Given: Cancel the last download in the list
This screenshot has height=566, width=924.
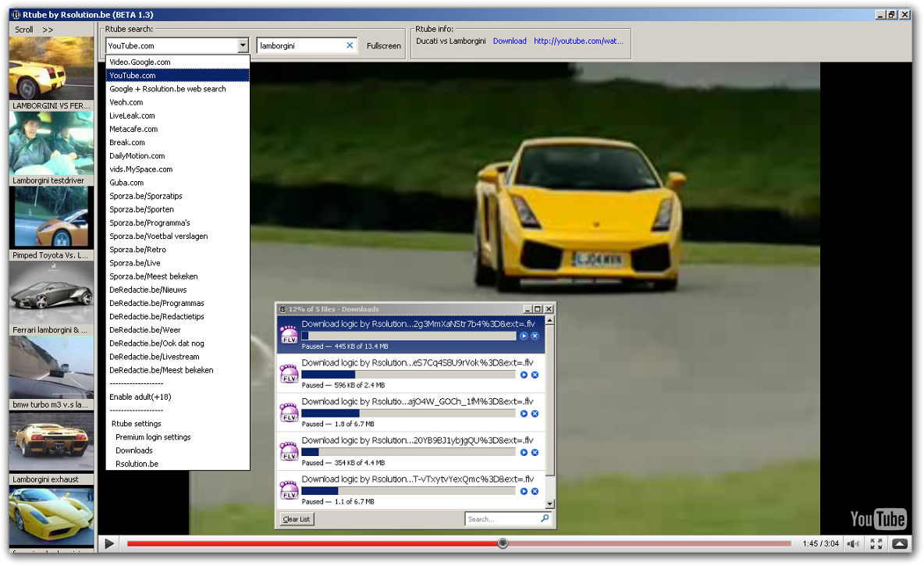Looking at the screenshot, I should (x=535, y=491).
